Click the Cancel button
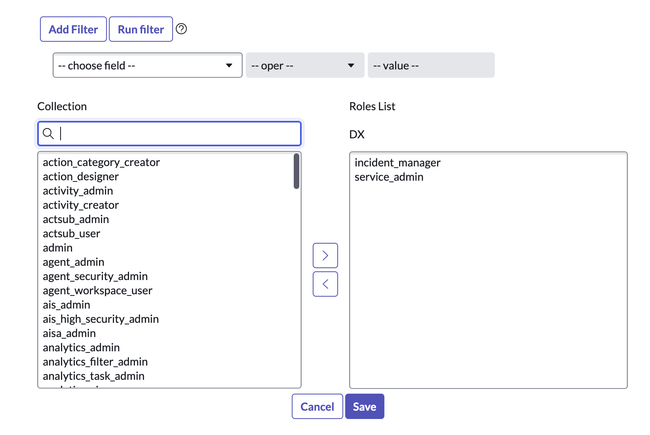Screen dimensions: 650x435 click(x=317, y=407)
